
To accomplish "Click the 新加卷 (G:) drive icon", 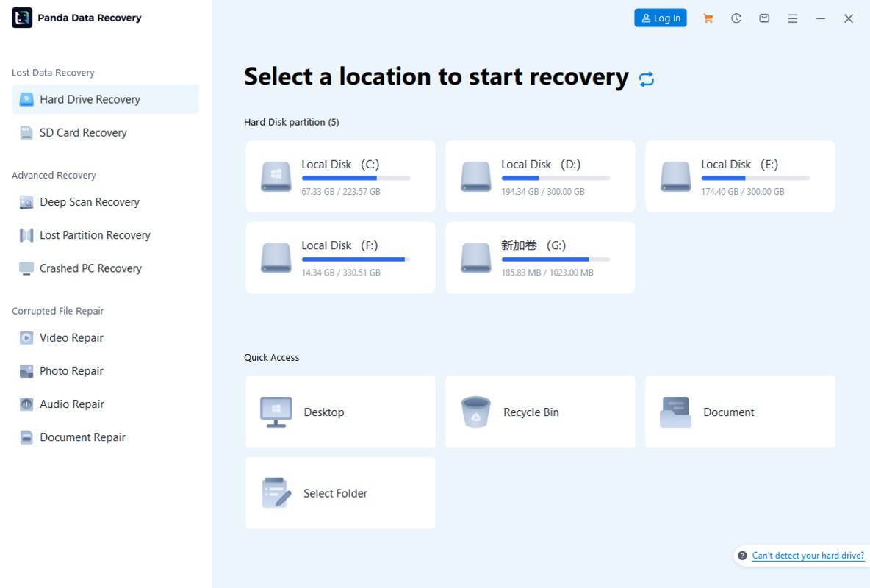I will coord(476,258).
